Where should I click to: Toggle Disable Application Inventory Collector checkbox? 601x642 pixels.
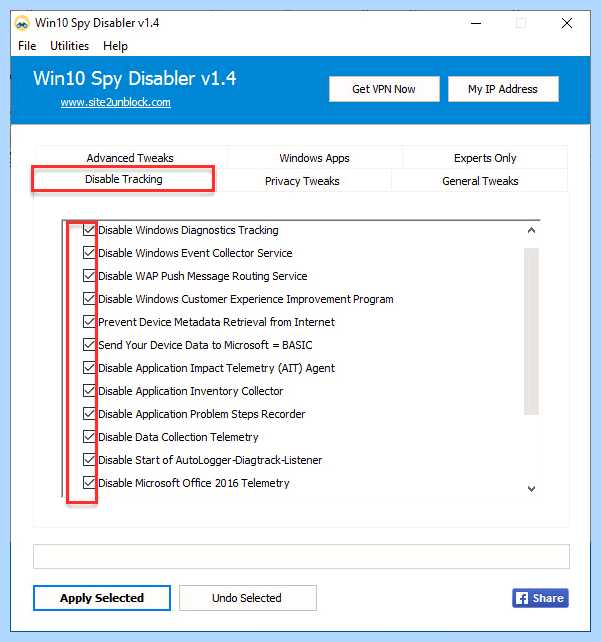(x=89, y=391)
